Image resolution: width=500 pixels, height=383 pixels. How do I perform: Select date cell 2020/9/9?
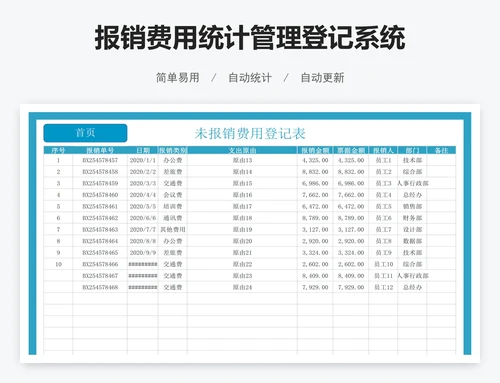pos(143,253)
